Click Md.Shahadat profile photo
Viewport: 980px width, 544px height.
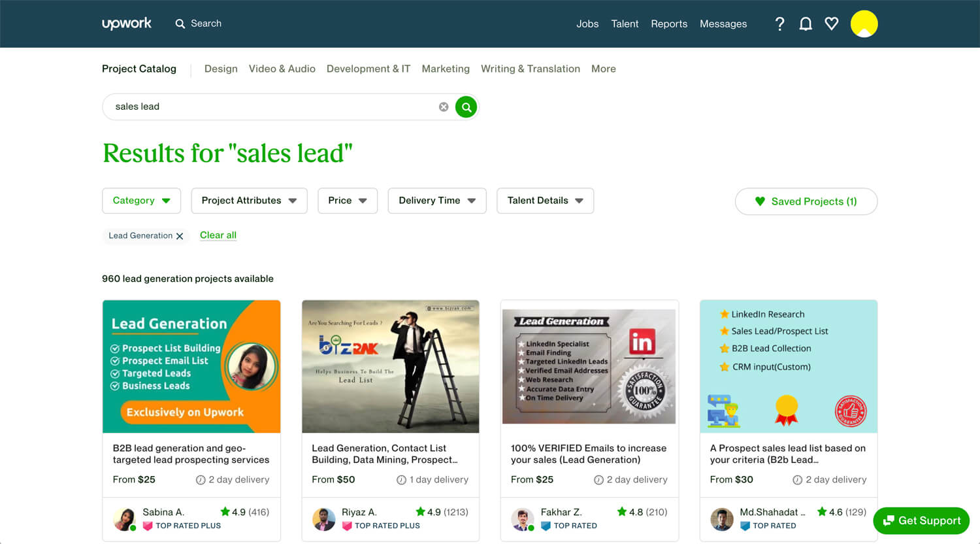[721, 518]
